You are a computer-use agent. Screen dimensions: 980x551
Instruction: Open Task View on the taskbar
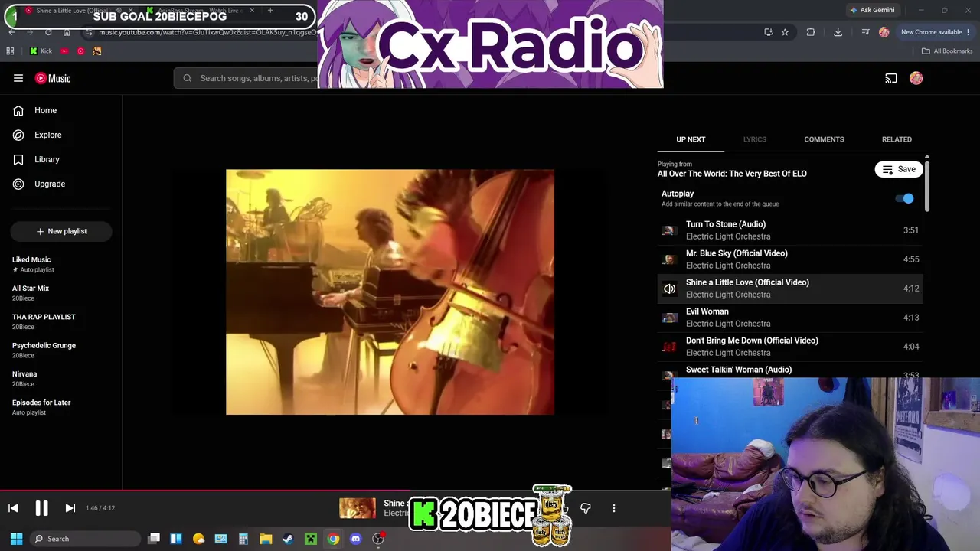pos(154,539)
